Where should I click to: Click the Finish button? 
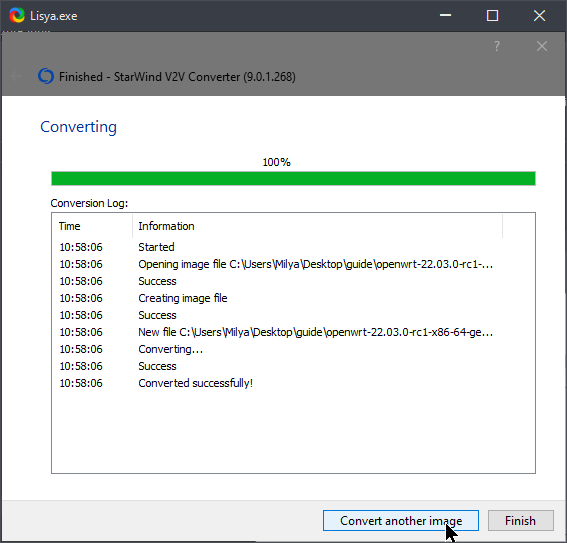coord(521,521)
